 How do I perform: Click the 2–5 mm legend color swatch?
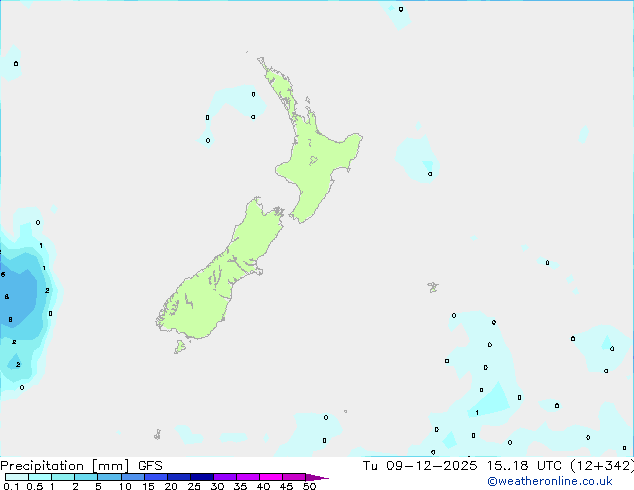pyautogui.click(x=86, y=477)
